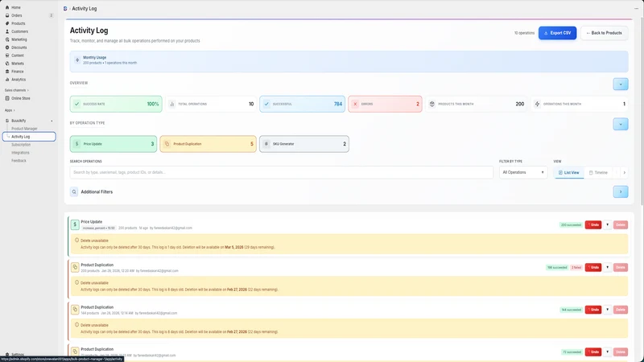Open the All Operations filter dropdown
Viewport: 644px width, 362px height.
click(523, 172)
